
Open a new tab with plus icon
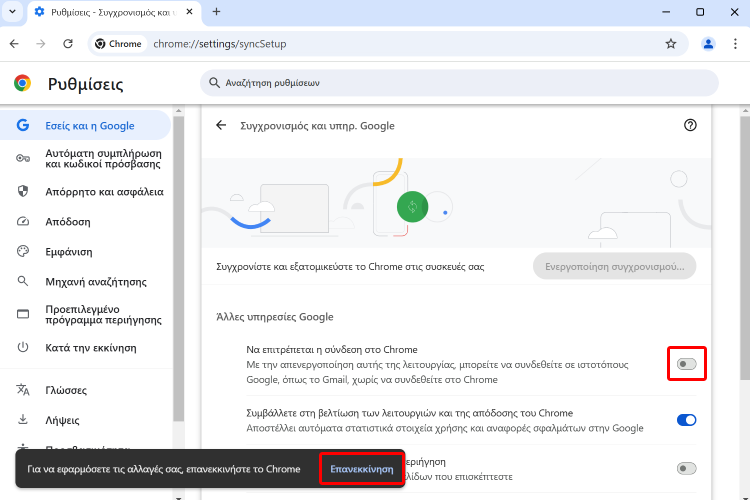coord(216,12)
